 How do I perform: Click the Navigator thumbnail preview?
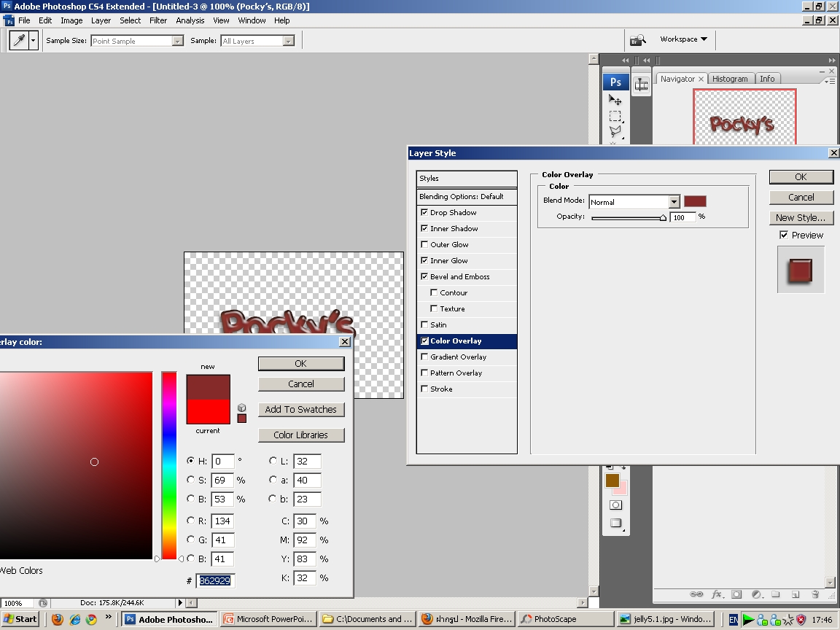tap(744, 117)
